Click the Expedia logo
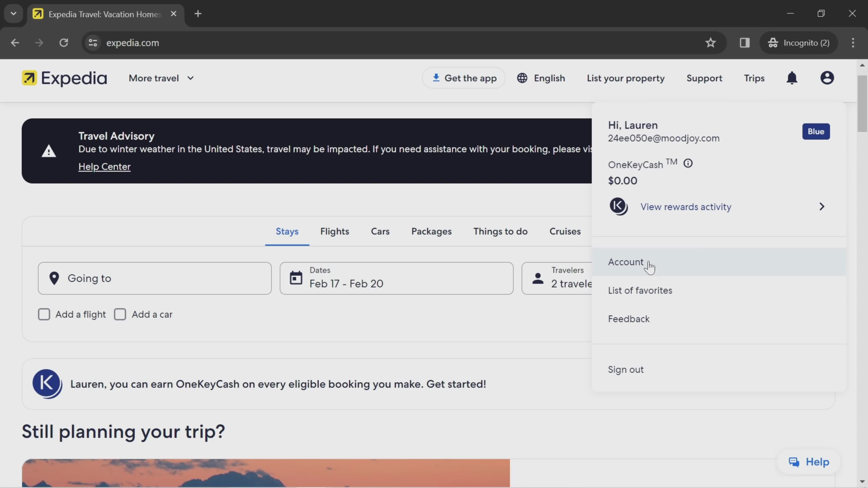Screen dimensions: 868x488 (64, 78)
